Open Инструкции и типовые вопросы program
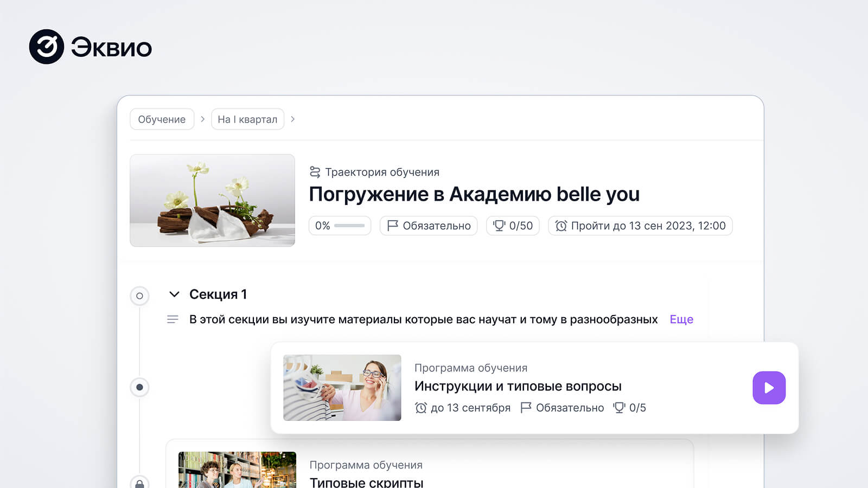Screen dimensions: 868x488 518,386
